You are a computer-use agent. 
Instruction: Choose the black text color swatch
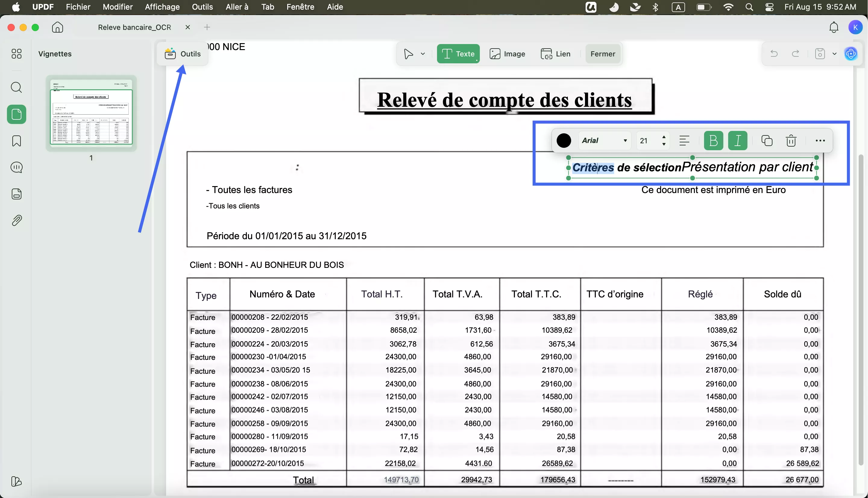pos(564,141)
